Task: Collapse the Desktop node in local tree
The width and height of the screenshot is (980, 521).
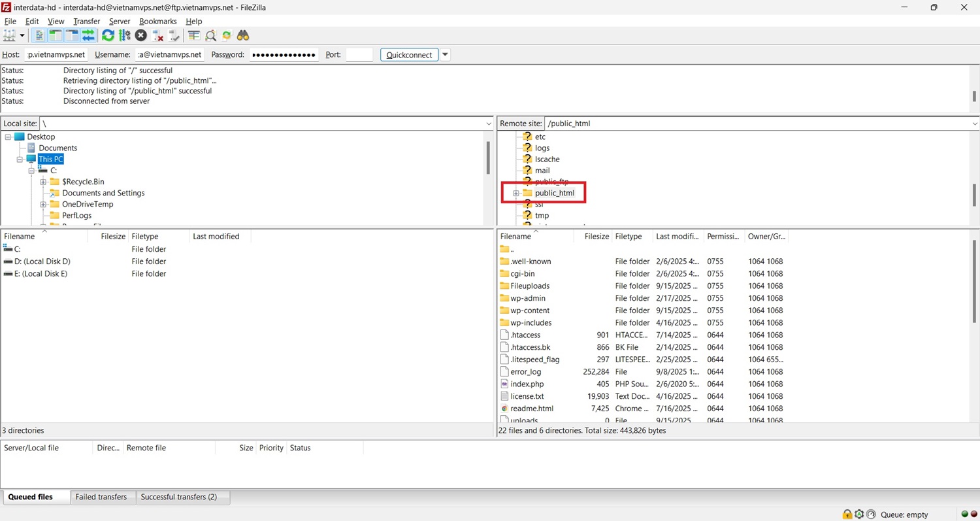Action: coord(8,137)
